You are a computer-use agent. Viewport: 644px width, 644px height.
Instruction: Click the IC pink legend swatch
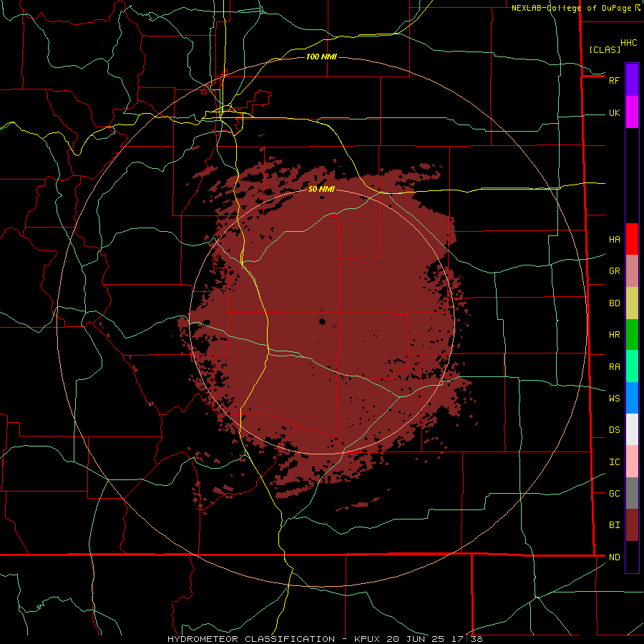pyautogui.click(x=632, y=462)
